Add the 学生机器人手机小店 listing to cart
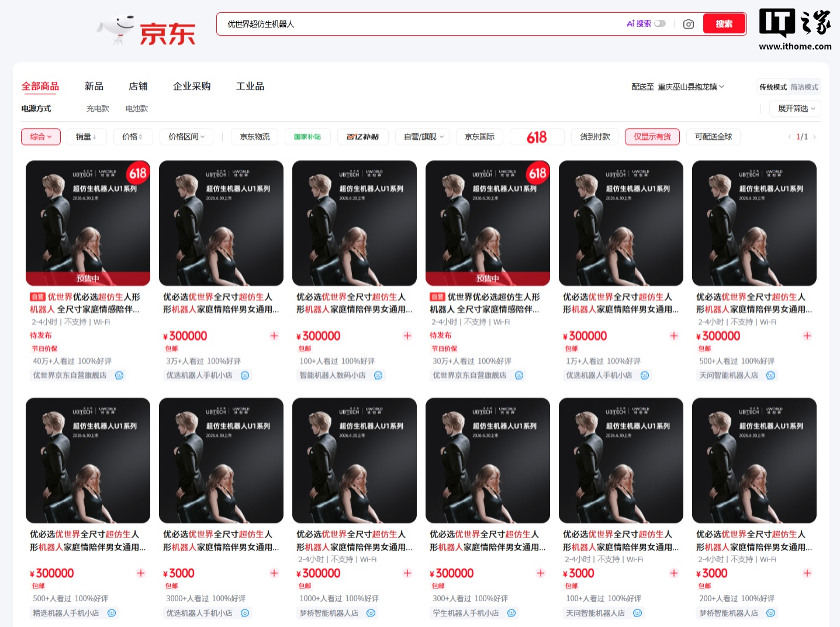840x627 pixels. 541,573
